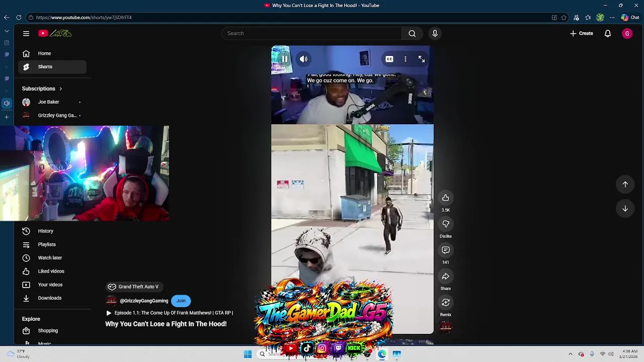Image resolution: width=644 pixels, height=362 pixels.
Task: Reload the page in the browser
Action: [19, 17]
